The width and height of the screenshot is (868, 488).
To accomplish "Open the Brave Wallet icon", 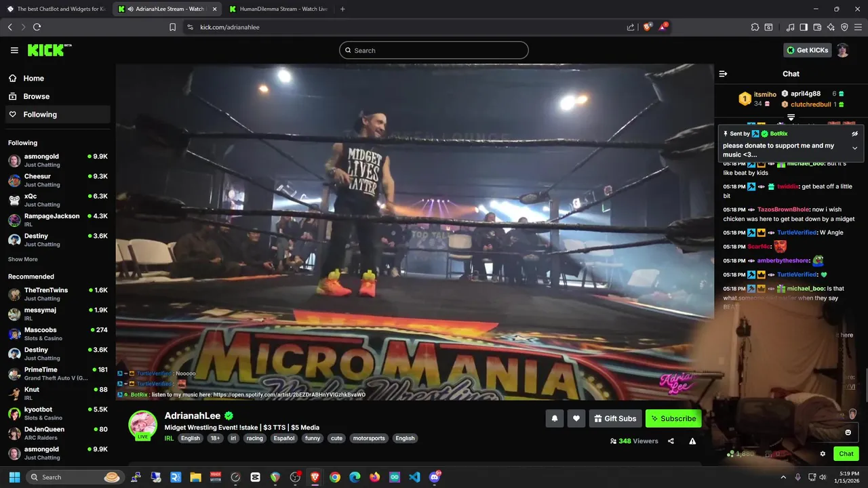I will [817, 27].
